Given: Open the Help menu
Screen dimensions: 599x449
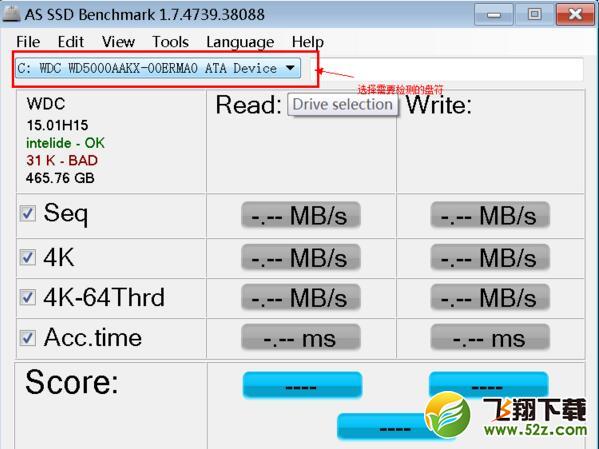Looking at the screenshot, I should (x=308, y=42).
